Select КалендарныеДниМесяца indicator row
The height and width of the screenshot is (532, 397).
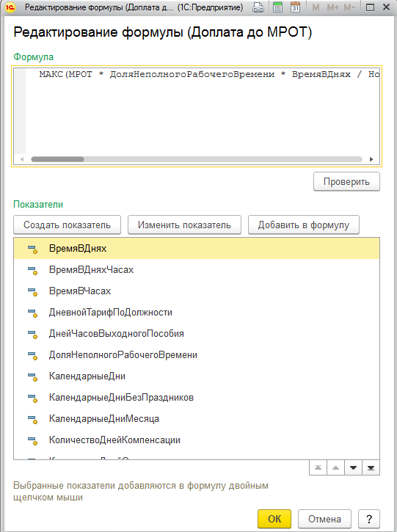point(197,419)
